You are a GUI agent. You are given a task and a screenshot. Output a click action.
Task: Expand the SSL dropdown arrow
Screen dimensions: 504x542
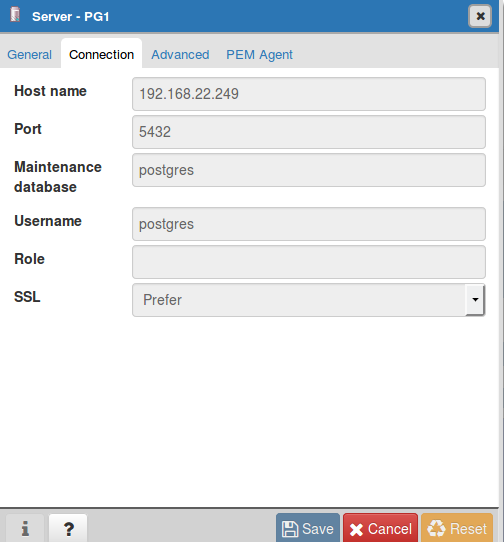pos(475,300)
